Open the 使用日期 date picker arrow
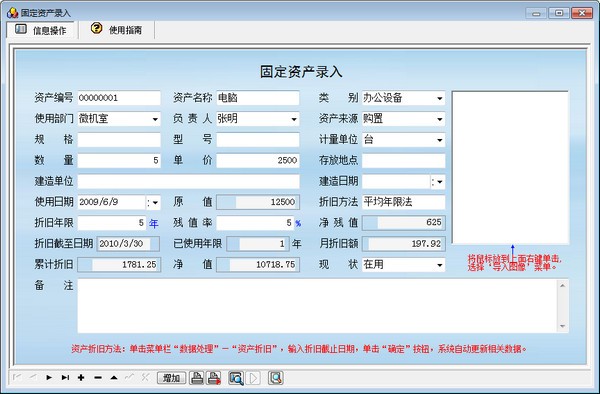 pyautogui.click(x=155, y=202)
